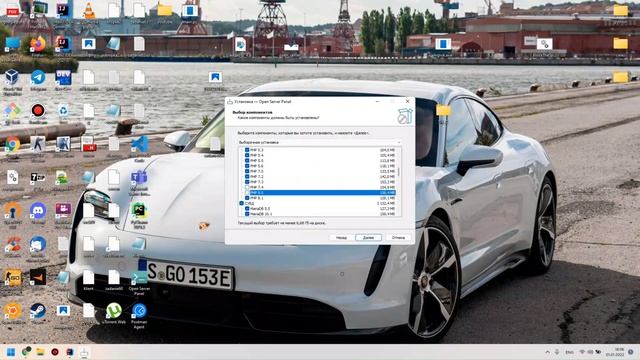
Task: Select the Firefox desktop icon
Action: tap(38, 44)
